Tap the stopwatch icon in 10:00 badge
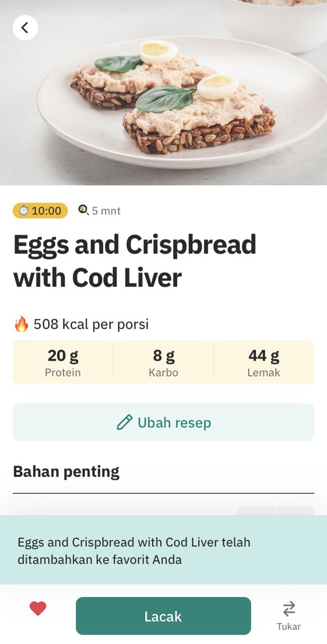The height and width of the screenshot is (644, 327). click(24, 211)
